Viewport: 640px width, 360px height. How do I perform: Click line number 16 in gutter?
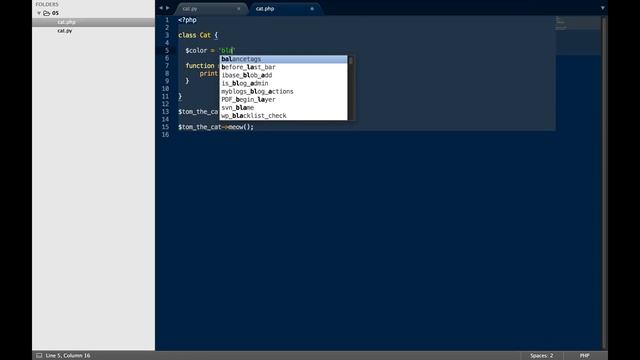[165, 135]
